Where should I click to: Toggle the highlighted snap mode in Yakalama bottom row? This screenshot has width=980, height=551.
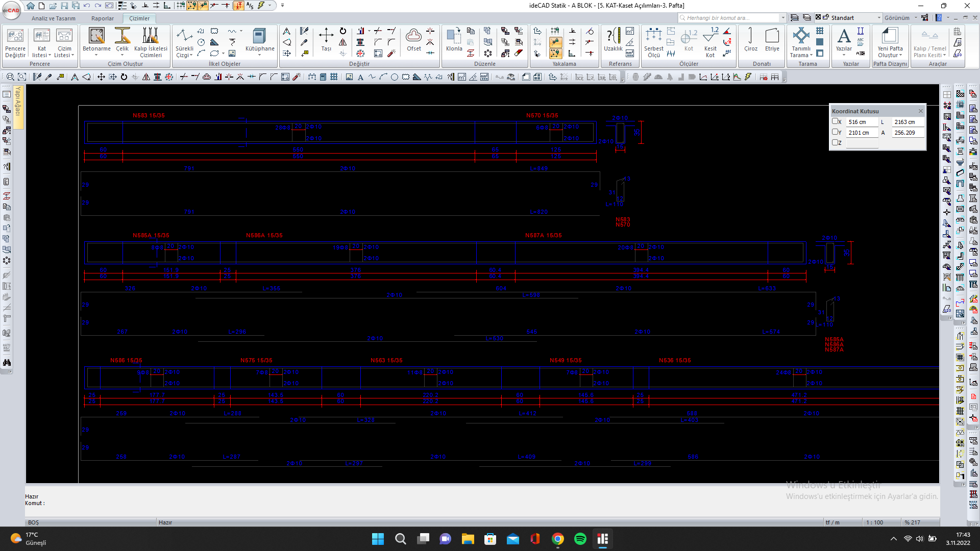point(556,54)
